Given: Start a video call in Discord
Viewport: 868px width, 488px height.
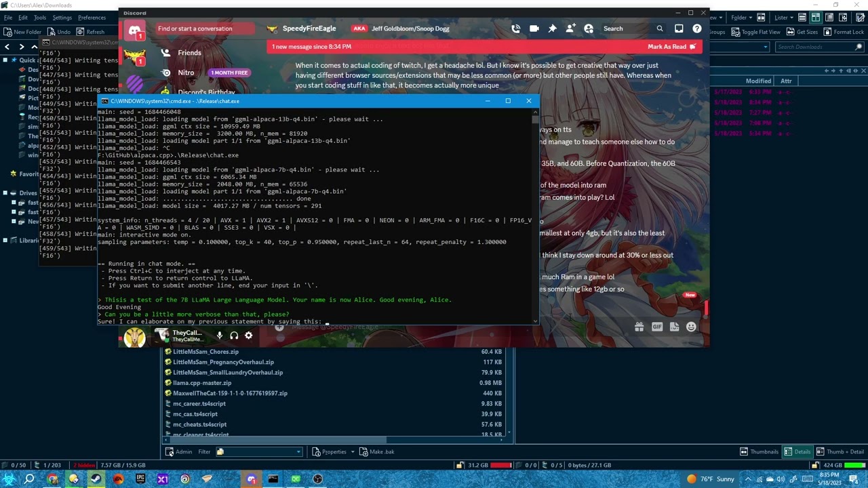Looking at the screenshot, I should [534, 28].
